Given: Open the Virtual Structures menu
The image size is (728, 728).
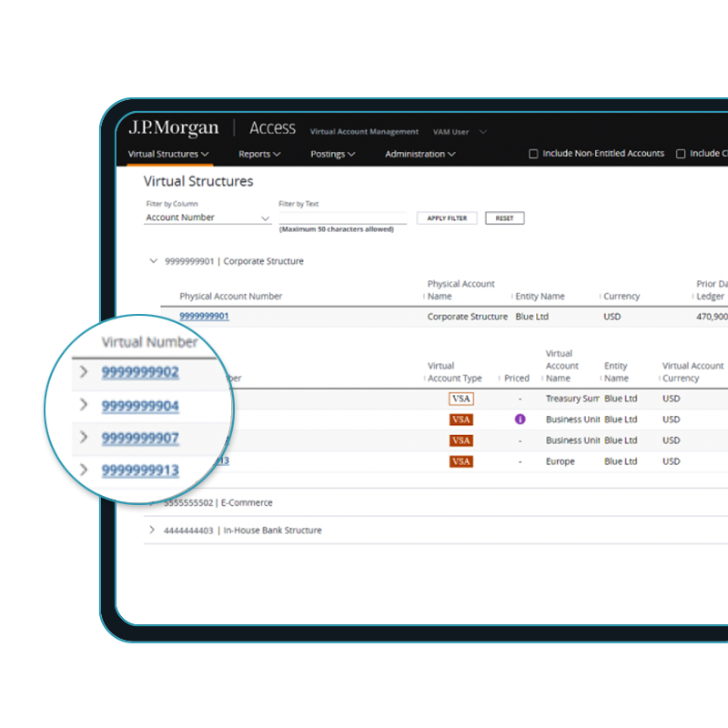Looking at the screenshot, I should click(168, 154).
